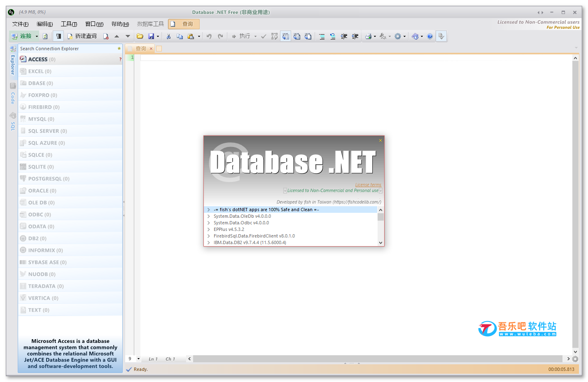The height and width of the screenshot is (382, 588).
Task: Click the help book icon
Action: tap(415, 36)
